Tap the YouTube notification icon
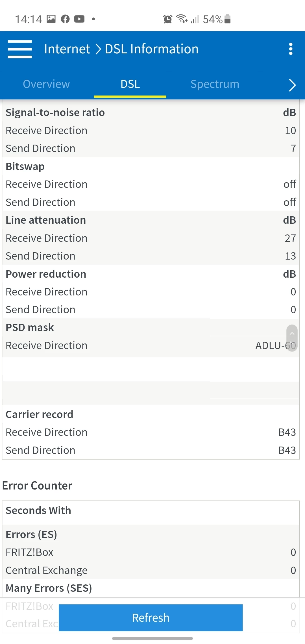This screenshot has height=644, width=305. (x=79, y=19)
